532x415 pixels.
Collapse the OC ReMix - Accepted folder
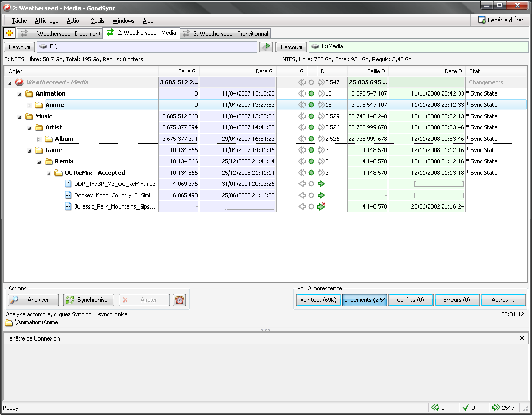tap(49, 173)
